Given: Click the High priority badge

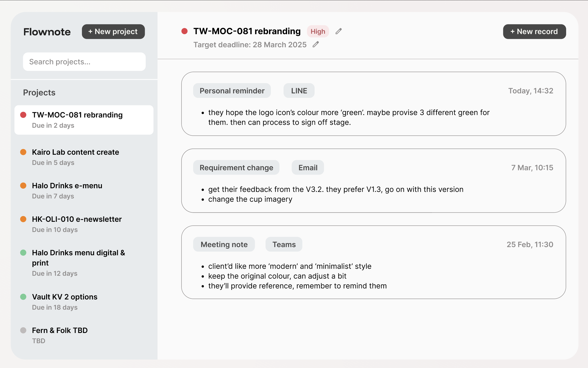Looking at the screenshot, I should pos(318,31).
